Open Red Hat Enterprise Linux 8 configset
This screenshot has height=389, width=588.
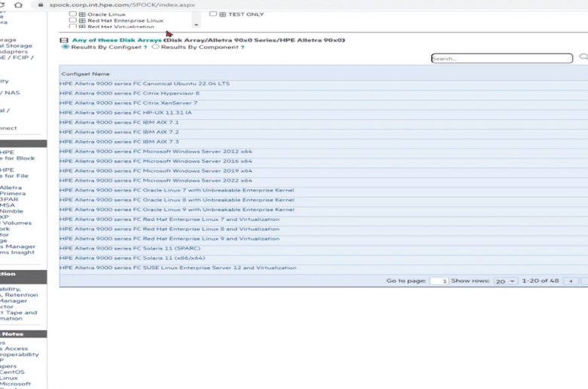[x=169, y=229]
